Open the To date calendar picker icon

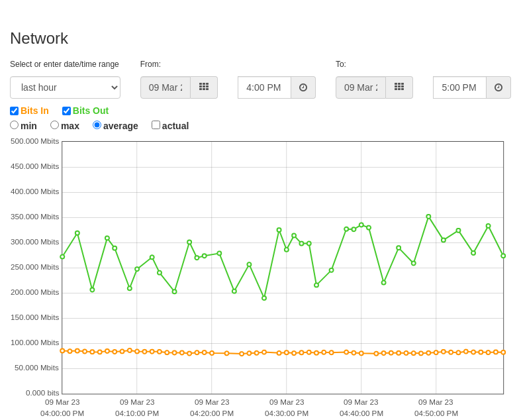coord(399,87)
